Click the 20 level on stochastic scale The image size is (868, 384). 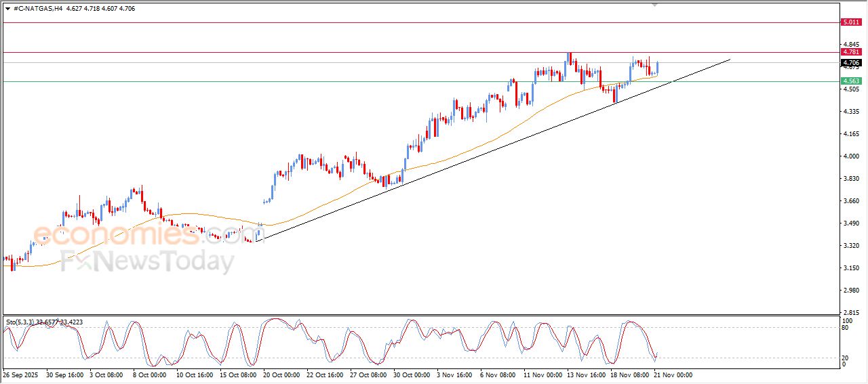coord(845,357)
